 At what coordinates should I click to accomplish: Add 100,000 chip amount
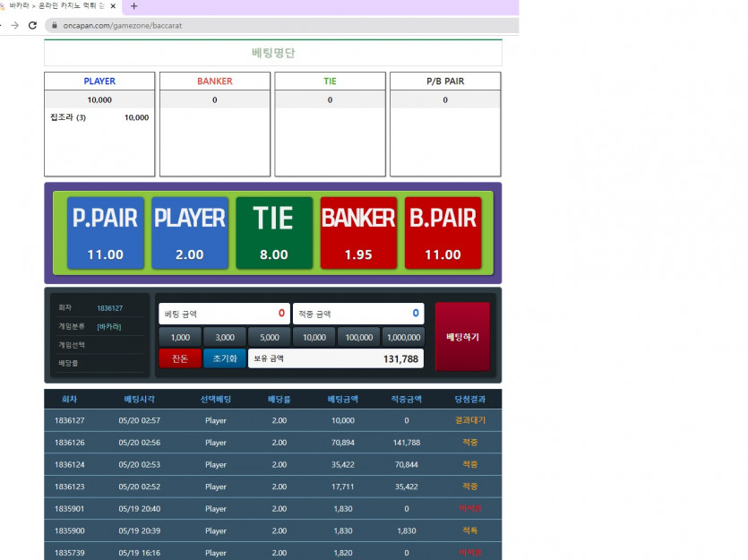click(358, 337)
